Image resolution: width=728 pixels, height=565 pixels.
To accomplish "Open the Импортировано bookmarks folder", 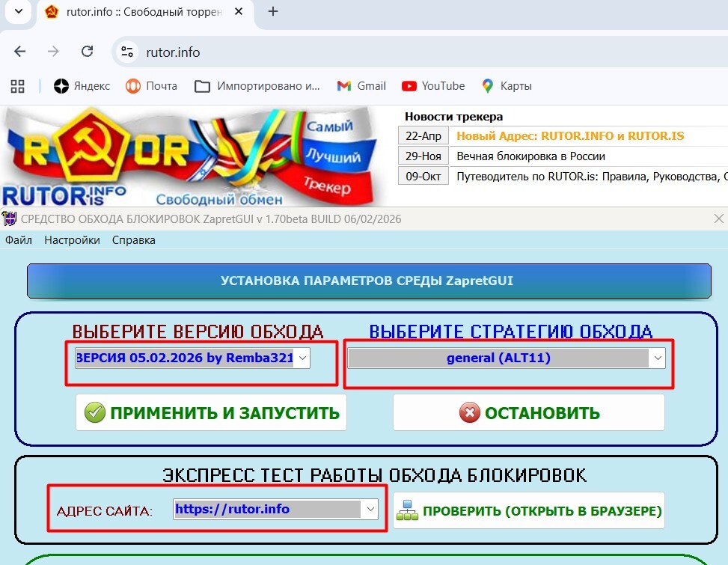I will click(x=257, y=86).
